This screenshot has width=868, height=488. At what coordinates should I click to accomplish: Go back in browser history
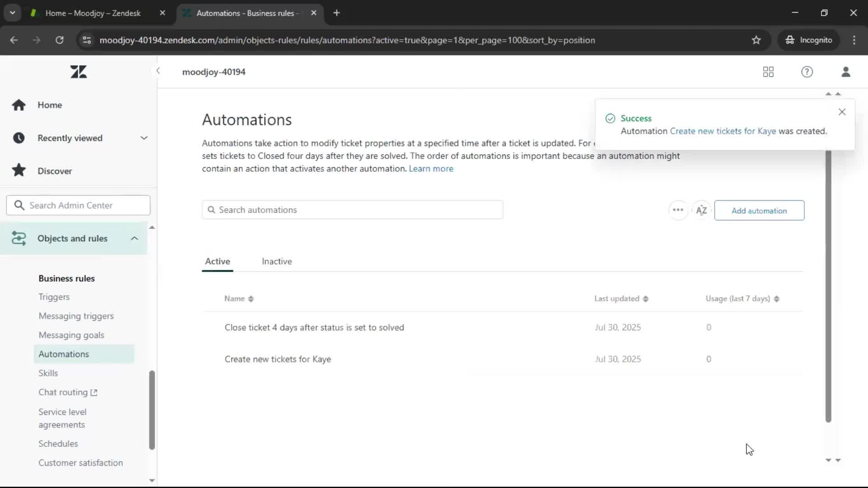pyautogui.click(x=14, y=40)
